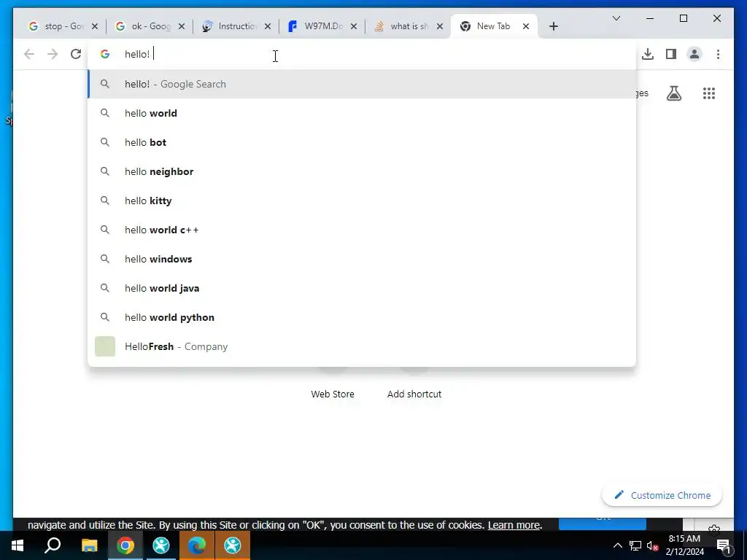Select the 'hello windows' suggestion
Viewport: 747px width, 560px height.
click(362, 259)
